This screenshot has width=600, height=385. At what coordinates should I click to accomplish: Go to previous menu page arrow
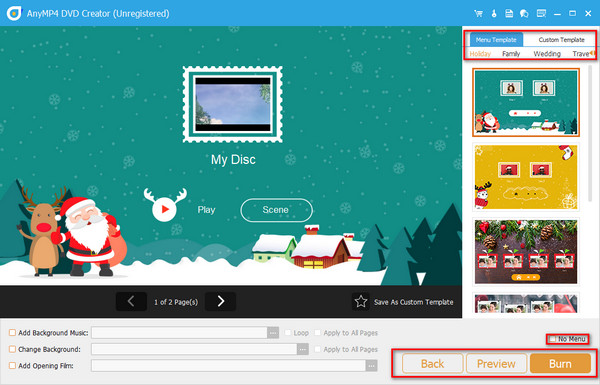point(131,302)
